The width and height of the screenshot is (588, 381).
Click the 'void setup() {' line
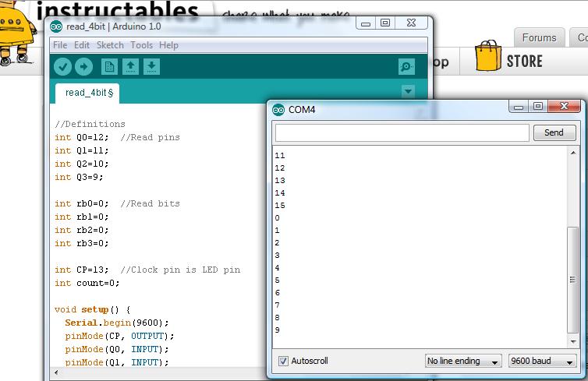click(x=92, y=310)
